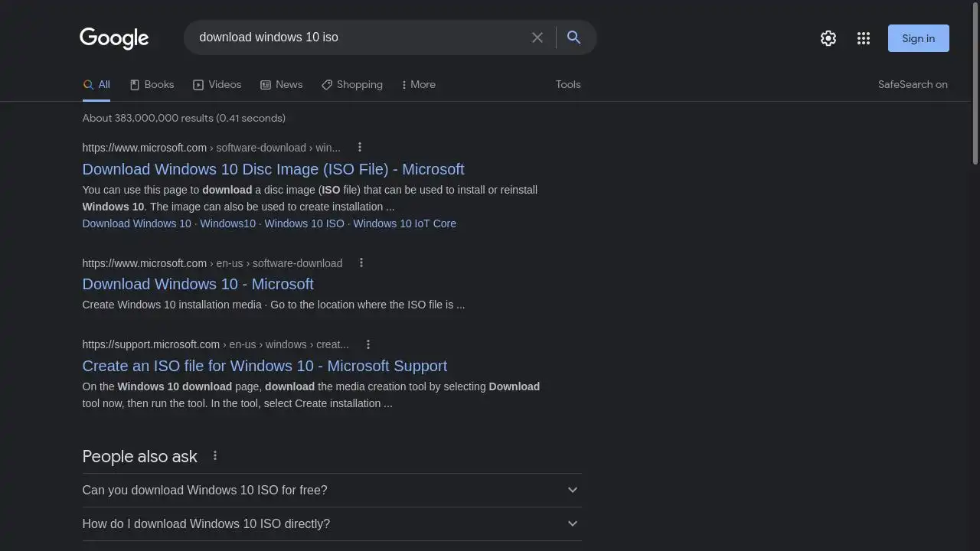Clear the search box with X icon
Screen dimensions: 980x551
pyautogui.click(x=537, y=37)
